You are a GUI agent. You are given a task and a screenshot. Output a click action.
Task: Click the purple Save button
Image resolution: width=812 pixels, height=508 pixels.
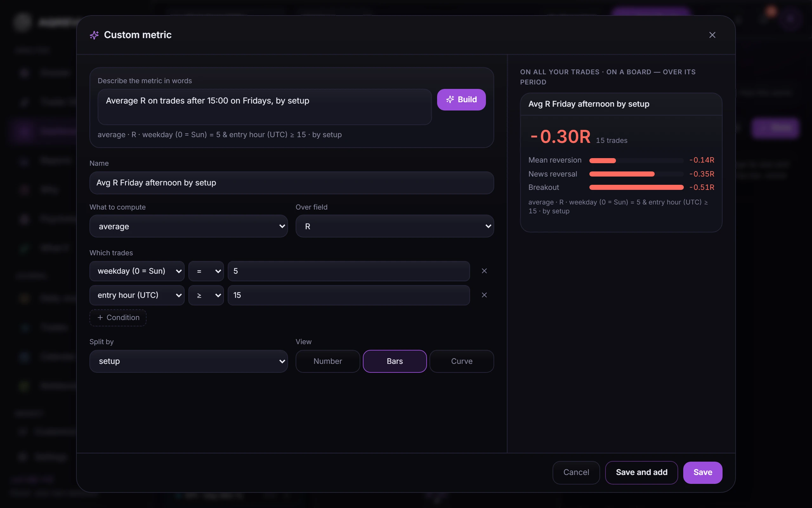click(703, 472)
